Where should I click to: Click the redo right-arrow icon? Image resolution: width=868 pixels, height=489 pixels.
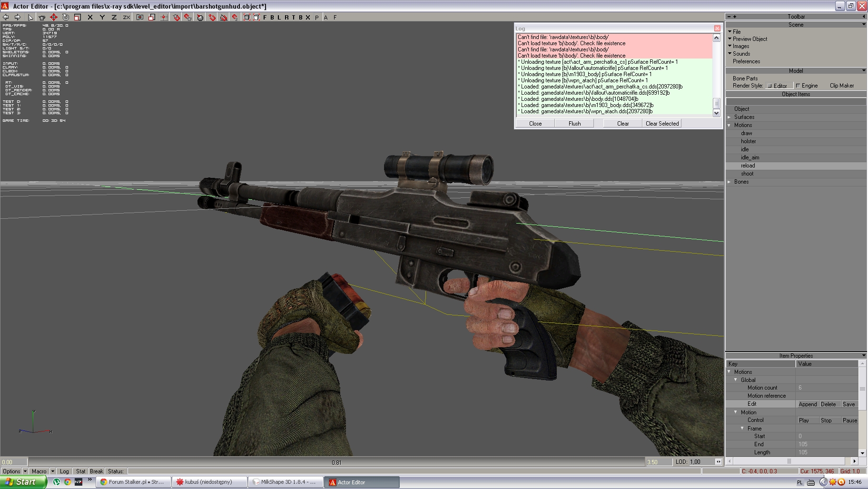(18, 17)
